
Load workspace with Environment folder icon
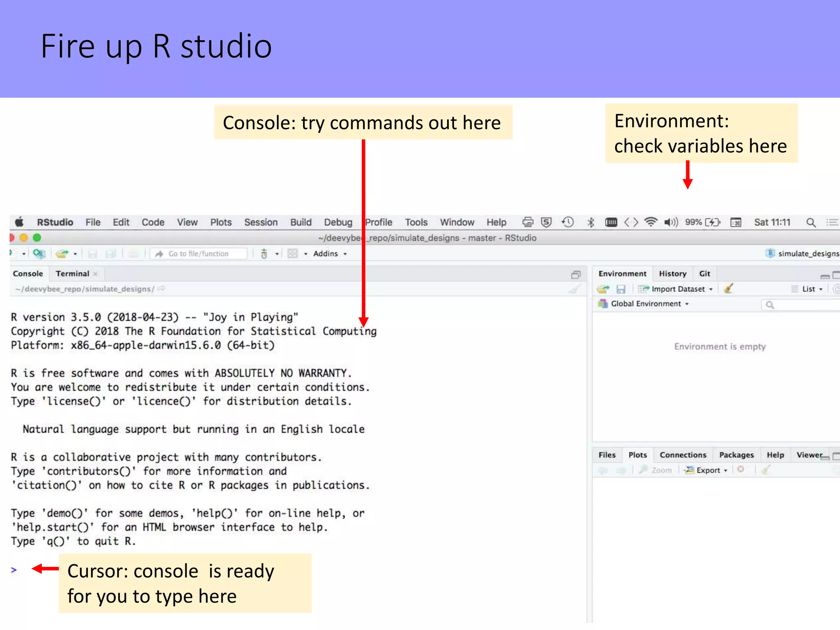pyautogui.click(x=603, y=289)
